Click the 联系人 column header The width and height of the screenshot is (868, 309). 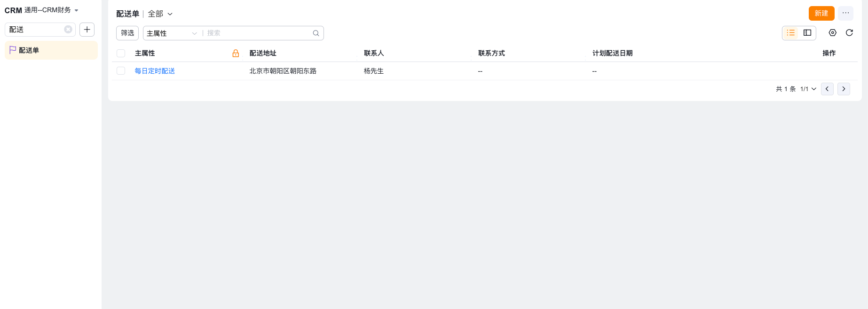pyautogui.click(x=374, y=54)
